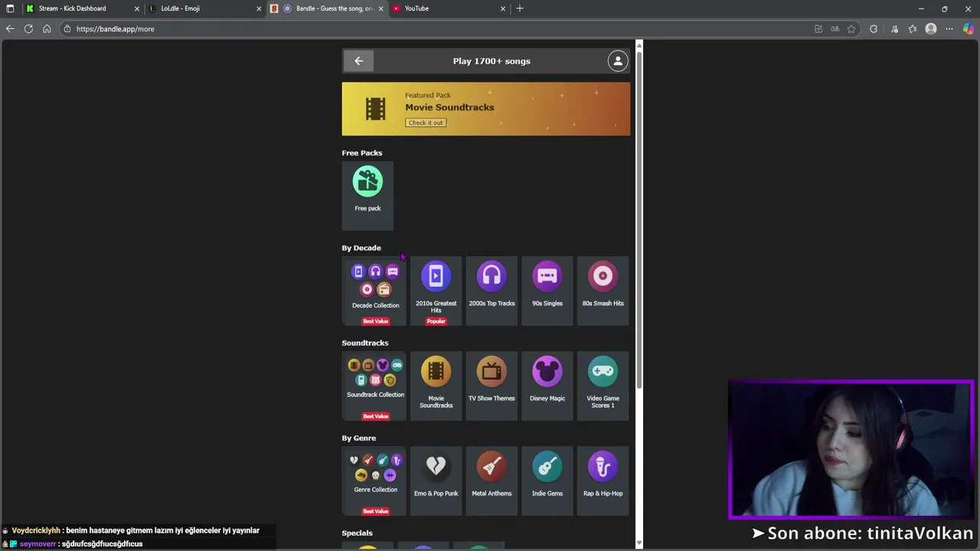This screenshot has width=980, height=551.
Task: Click the Check it out button
Action: (x=426, y=122)
